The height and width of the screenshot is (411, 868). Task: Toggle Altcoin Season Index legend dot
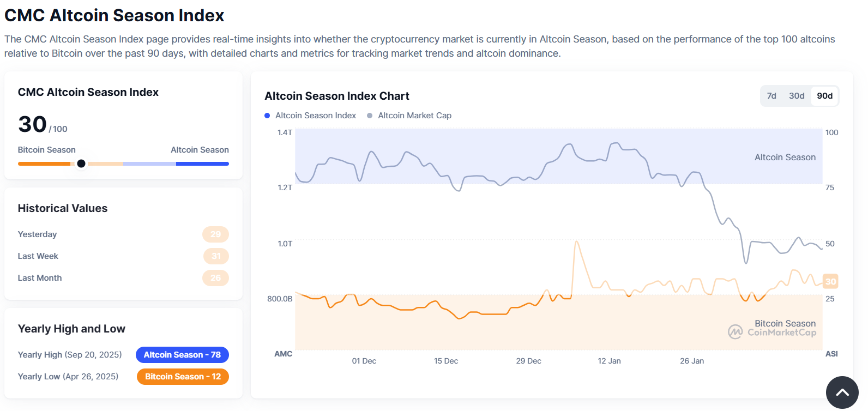[x=267, y=116]
